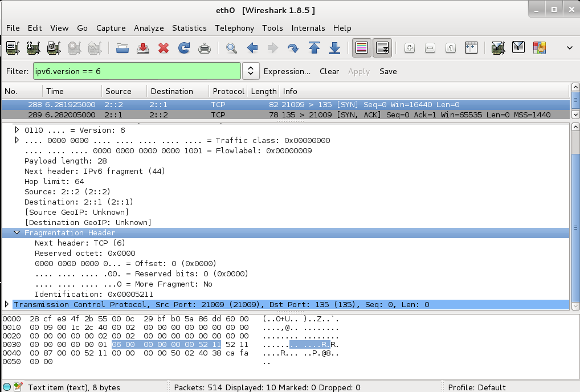Toggle packet list colorization
This screenshot has width=580, height=392.
pos(361,48)
